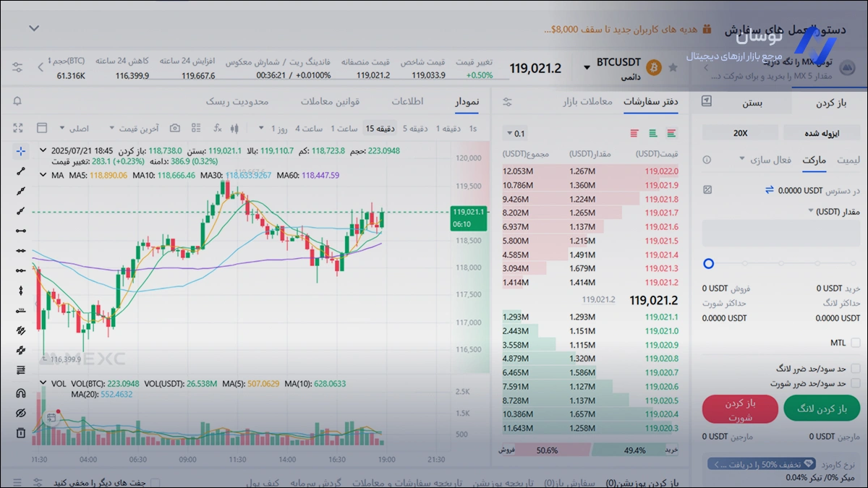Check hide other pairs checkbox
This screenshot has height=488, width=868.
[x=153, y=482]
